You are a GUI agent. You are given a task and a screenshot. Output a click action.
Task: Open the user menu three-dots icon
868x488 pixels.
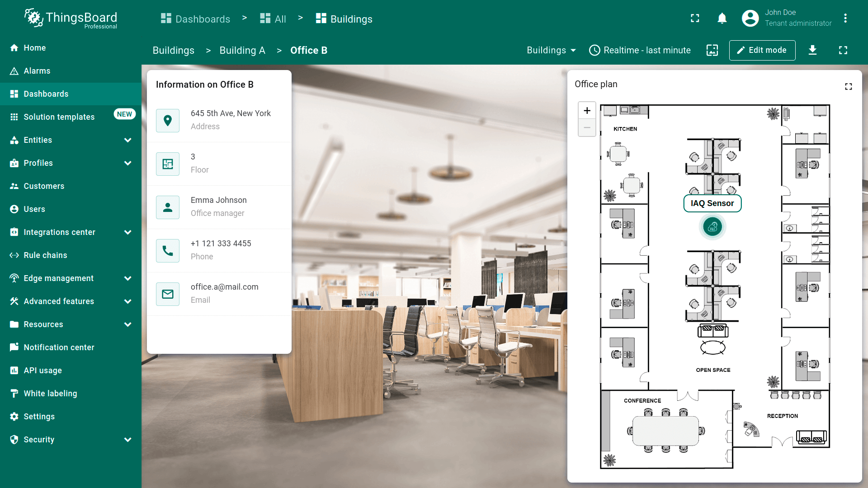tap(845, 19)
